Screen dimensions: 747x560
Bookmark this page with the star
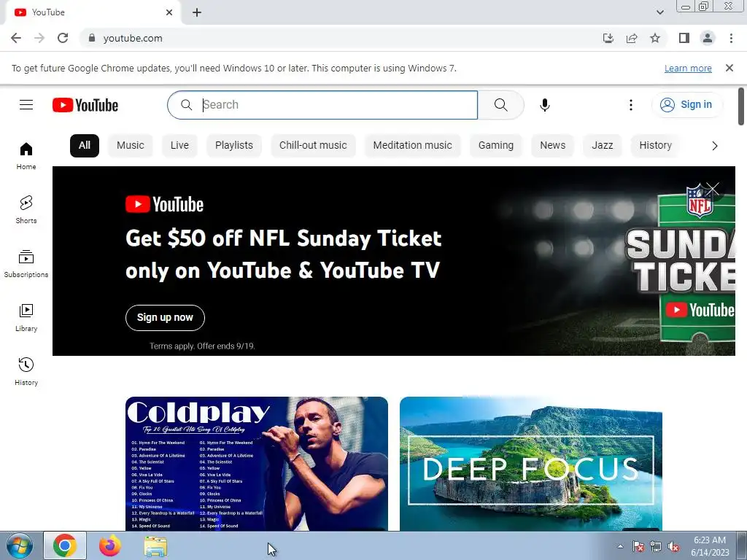(x=655, y=38)
